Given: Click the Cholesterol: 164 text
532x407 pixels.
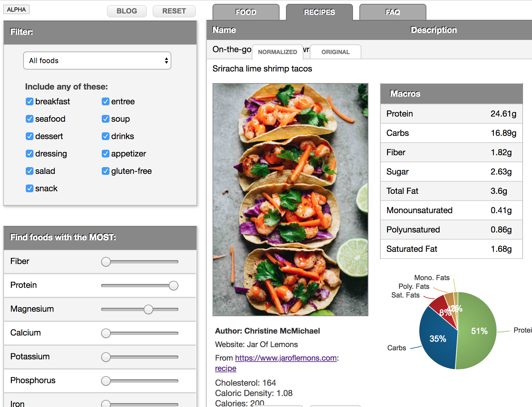Looking at the screenshot, I should pos(245,383).
